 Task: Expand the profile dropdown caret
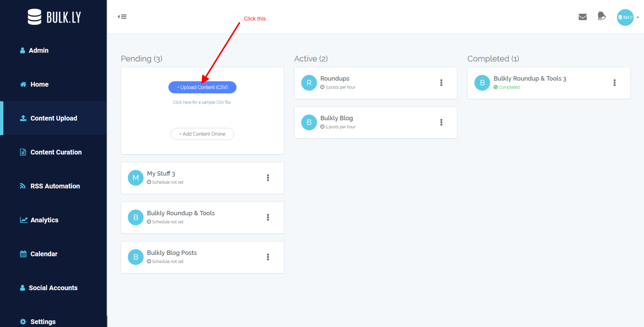coord(638,18)
